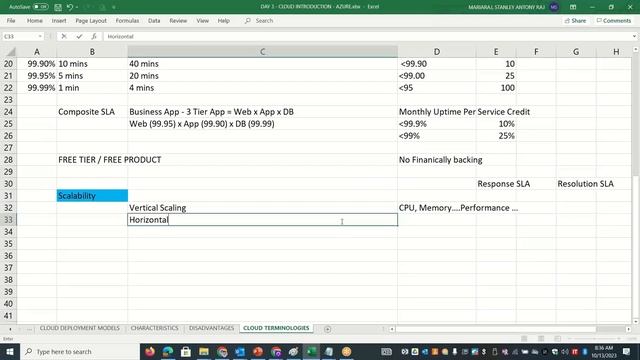
Task: Open the Data ribbon tab
Action: click(154, 20)
